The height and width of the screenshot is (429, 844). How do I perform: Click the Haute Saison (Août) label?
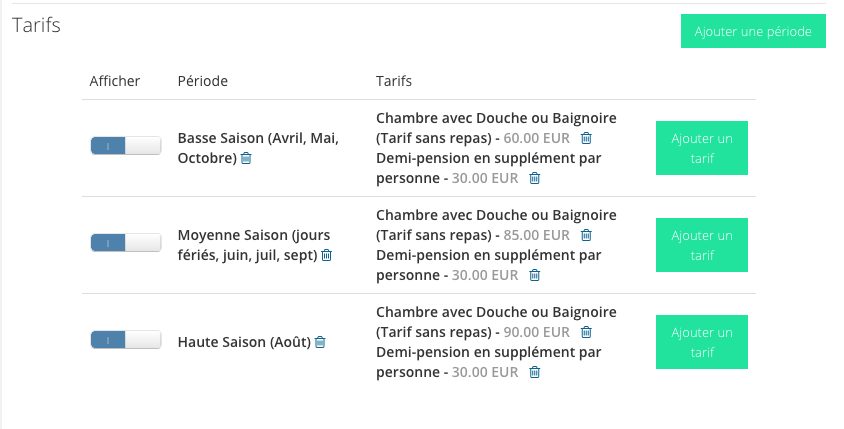point(243,342)
